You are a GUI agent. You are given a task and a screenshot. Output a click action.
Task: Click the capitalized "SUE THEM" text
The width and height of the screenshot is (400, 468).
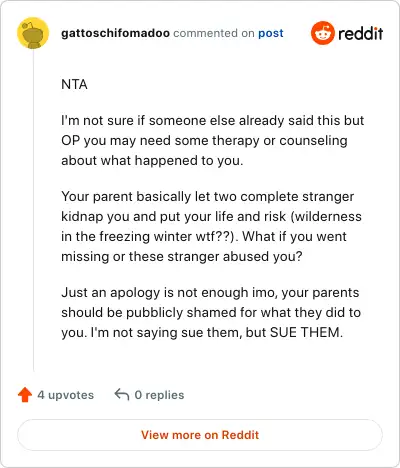click(x=306, y=333)
